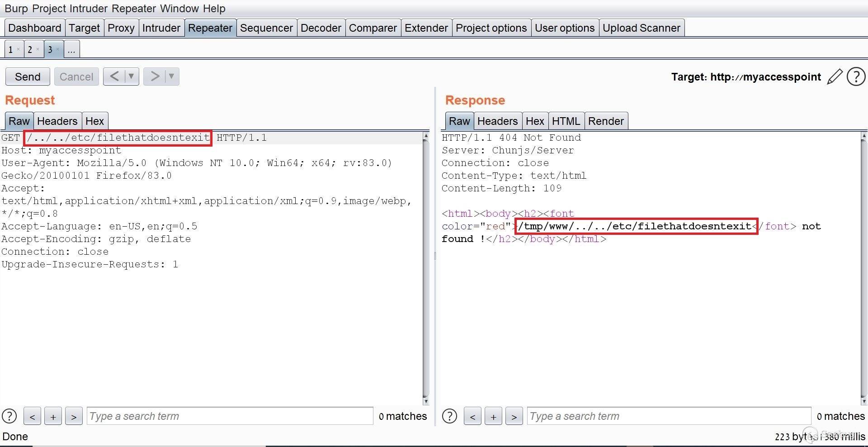
Task: Click the Upgrade-Insecure-Requests: 1 line
Action: (90, 264)
